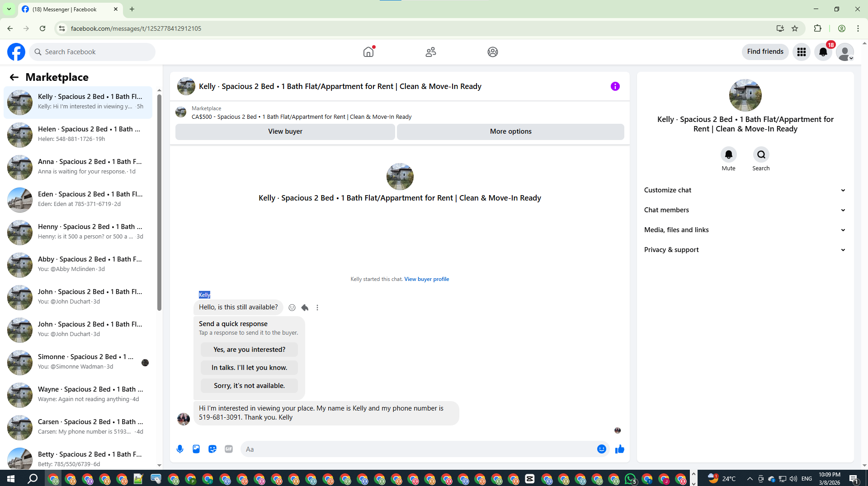Reply to the 'still available' message
This screenshot has width=868, height=486.
click(x=305, y=308)
